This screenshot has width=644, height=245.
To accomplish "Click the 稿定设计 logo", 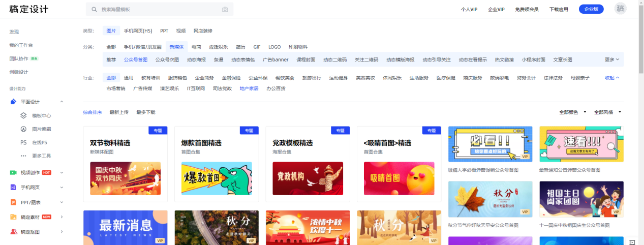I will tap(28, 9).
